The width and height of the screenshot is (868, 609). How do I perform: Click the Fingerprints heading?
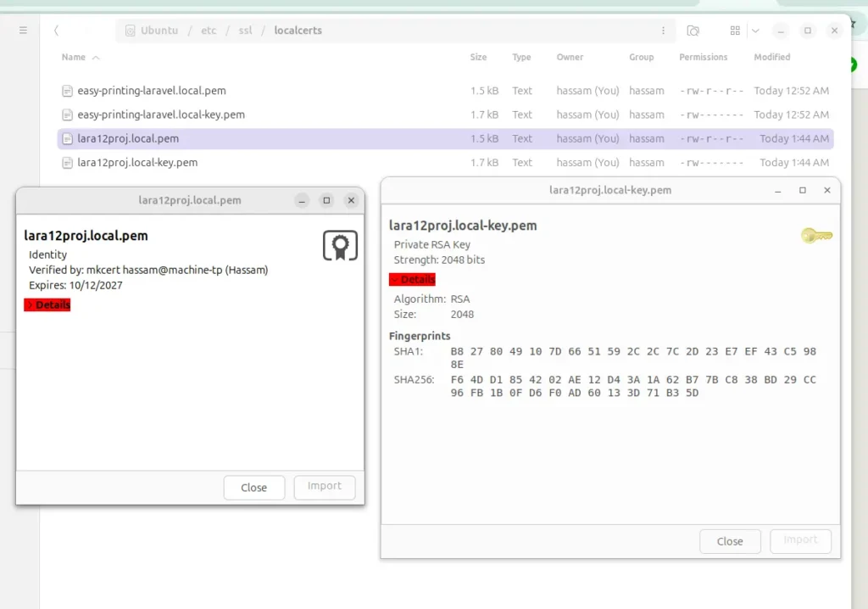click(x=420, y=336)
